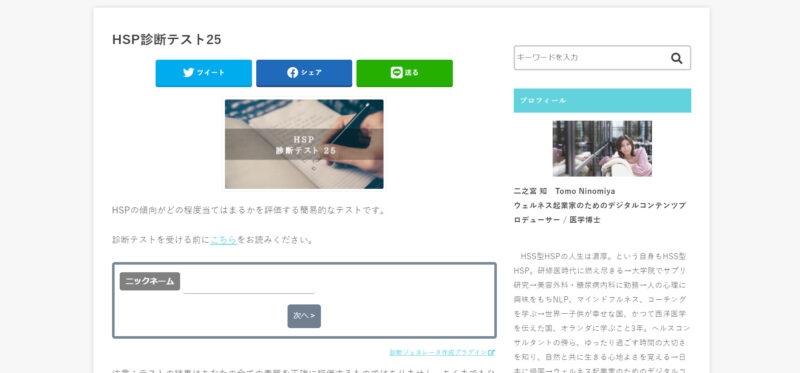Image resolution: width=800 pixels, height=373 pixels.
Task: Click the text HSS型HSPの人生は濃厚
Action: (565, 256)
